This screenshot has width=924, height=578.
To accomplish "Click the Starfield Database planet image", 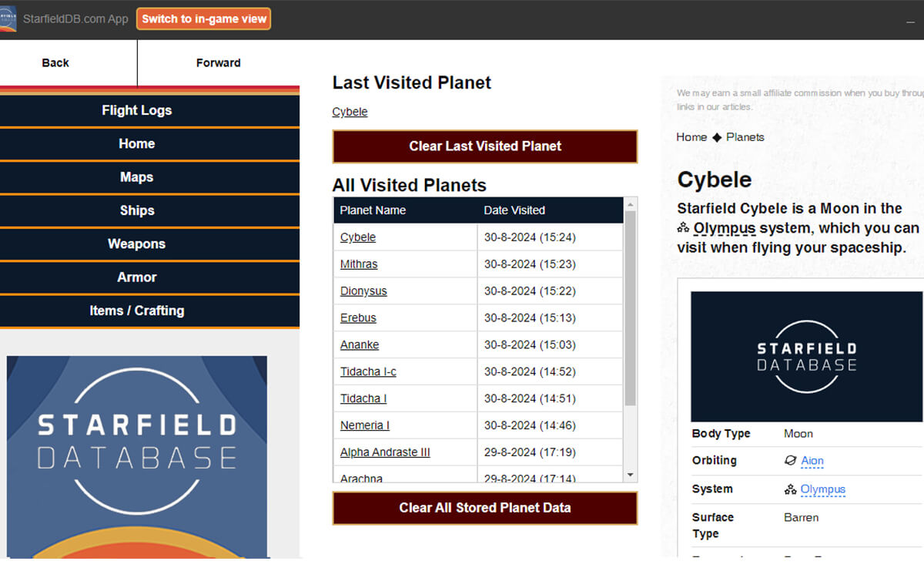I will [x=806, y=357].
